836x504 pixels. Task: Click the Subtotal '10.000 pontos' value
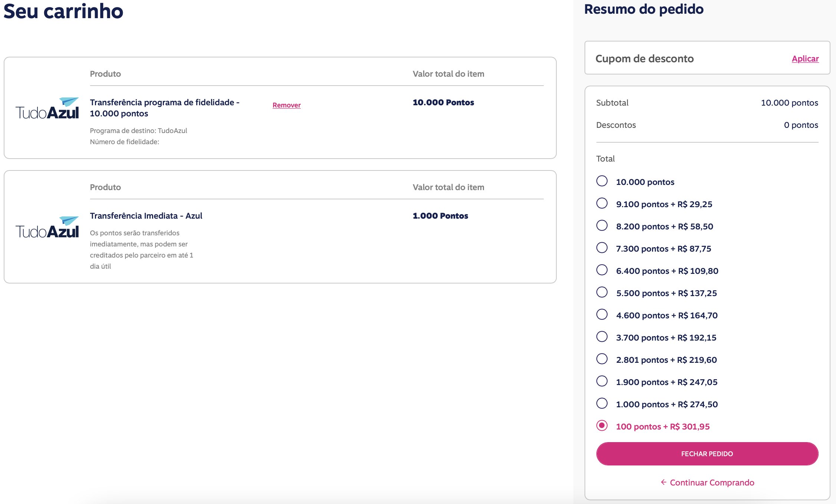789,103
